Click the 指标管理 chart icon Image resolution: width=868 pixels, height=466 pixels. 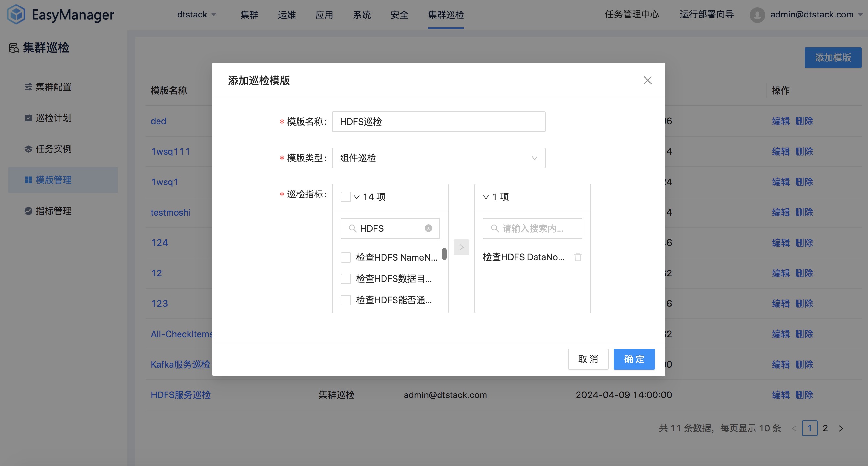(x=28, y=211)
